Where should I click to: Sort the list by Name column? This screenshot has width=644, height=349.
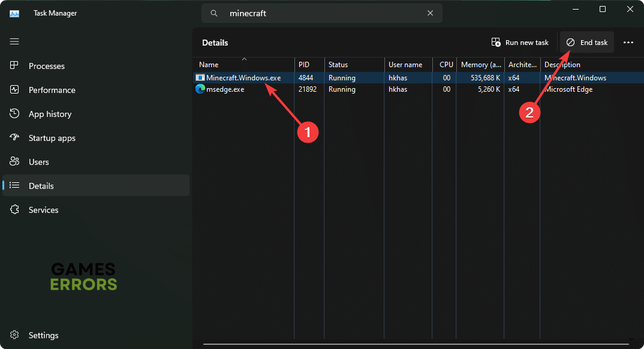(x=209, y=65)
